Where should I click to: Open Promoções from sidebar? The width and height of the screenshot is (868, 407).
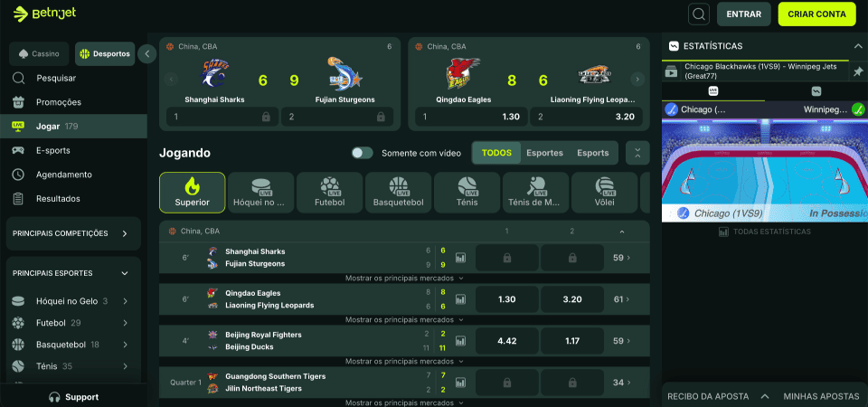(x=73, y=102)
